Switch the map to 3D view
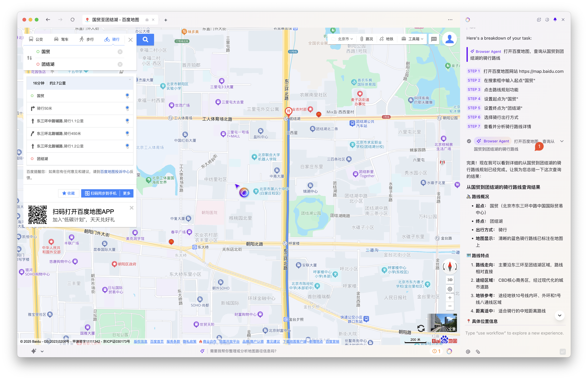 click(450, 280)
